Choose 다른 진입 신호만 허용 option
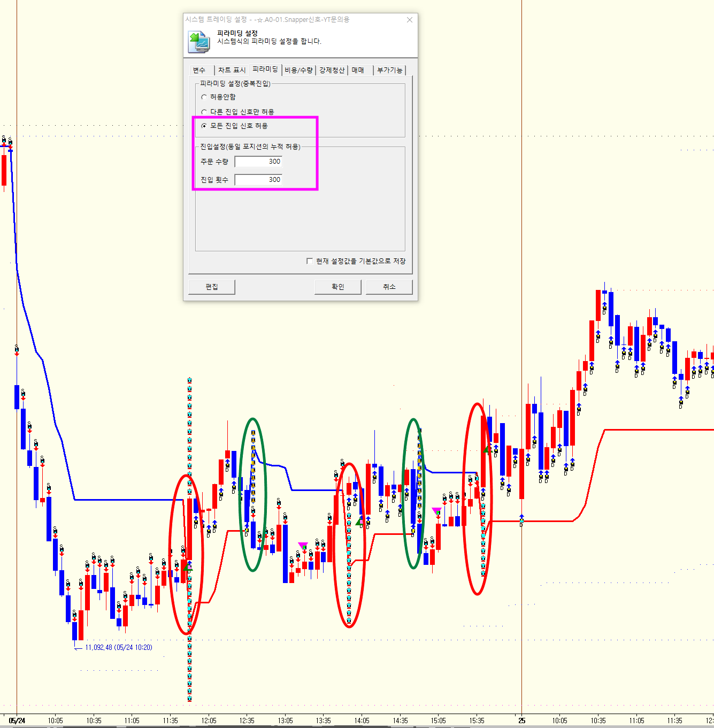 [204, 112]
